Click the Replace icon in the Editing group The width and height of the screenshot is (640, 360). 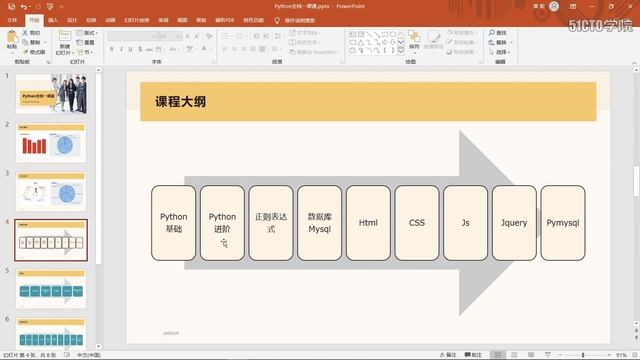click(x=492, y=42)
